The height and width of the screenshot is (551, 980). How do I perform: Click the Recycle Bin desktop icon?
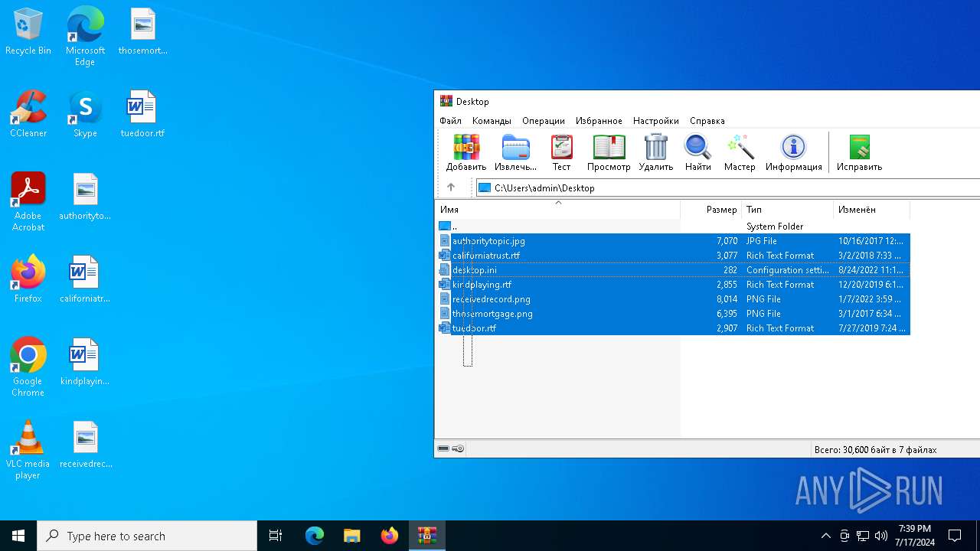point(28,32)
